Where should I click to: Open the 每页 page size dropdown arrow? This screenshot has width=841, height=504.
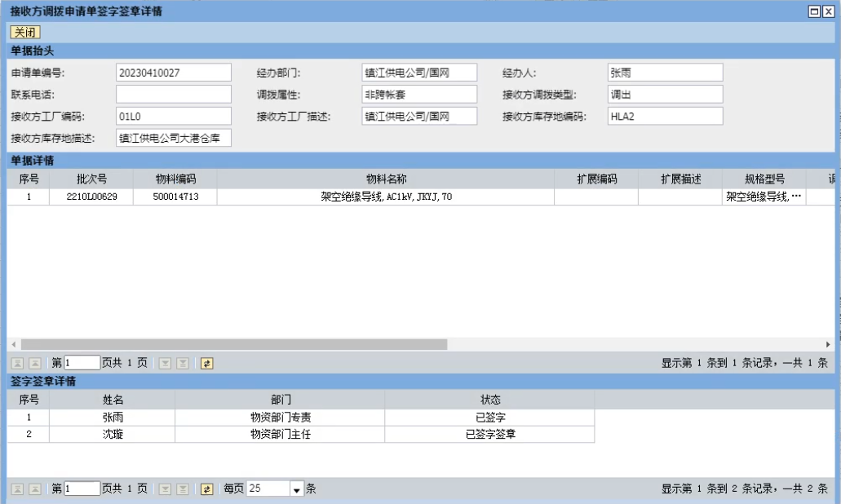(x=296, y=489)
